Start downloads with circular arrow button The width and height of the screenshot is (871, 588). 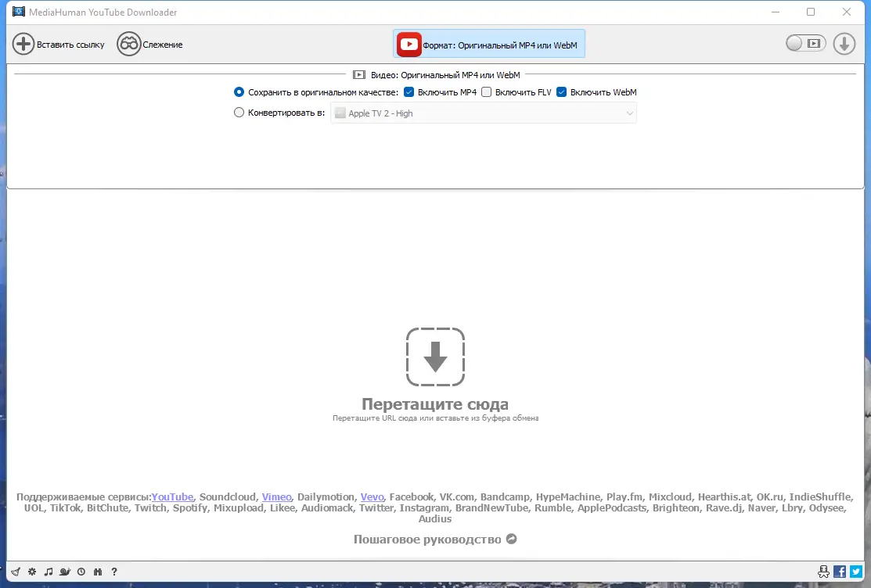[x=844, y=43]
